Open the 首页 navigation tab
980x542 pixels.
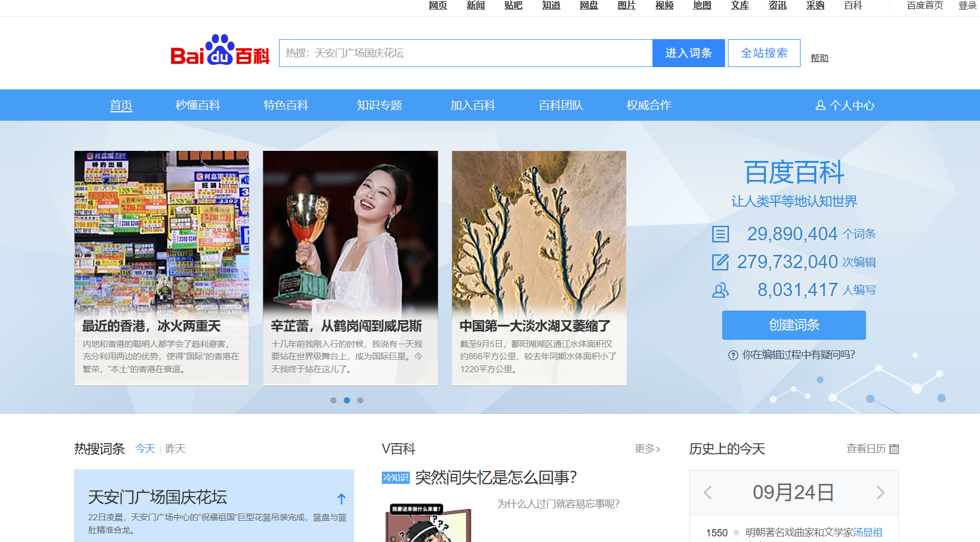[x=121, y=105]
